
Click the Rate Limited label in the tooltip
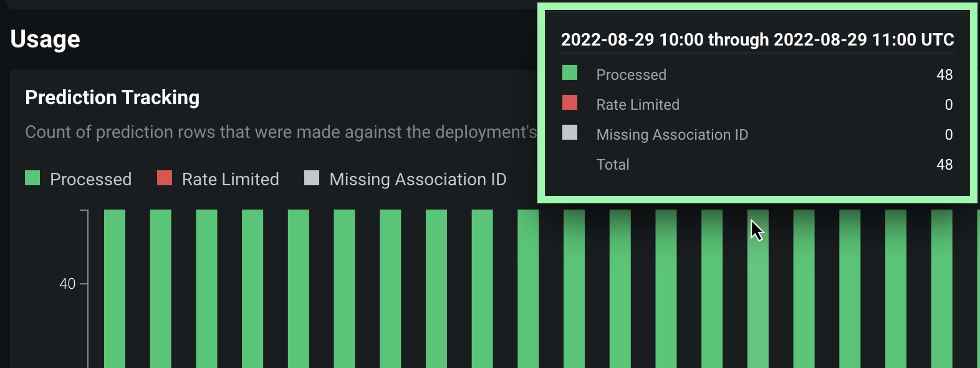coord(638,105)
